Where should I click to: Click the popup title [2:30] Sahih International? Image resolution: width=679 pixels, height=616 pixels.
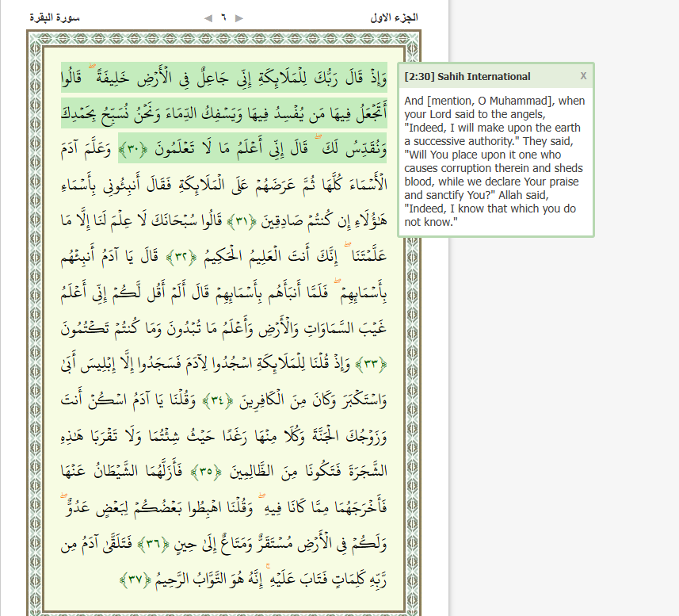[467, 77]
